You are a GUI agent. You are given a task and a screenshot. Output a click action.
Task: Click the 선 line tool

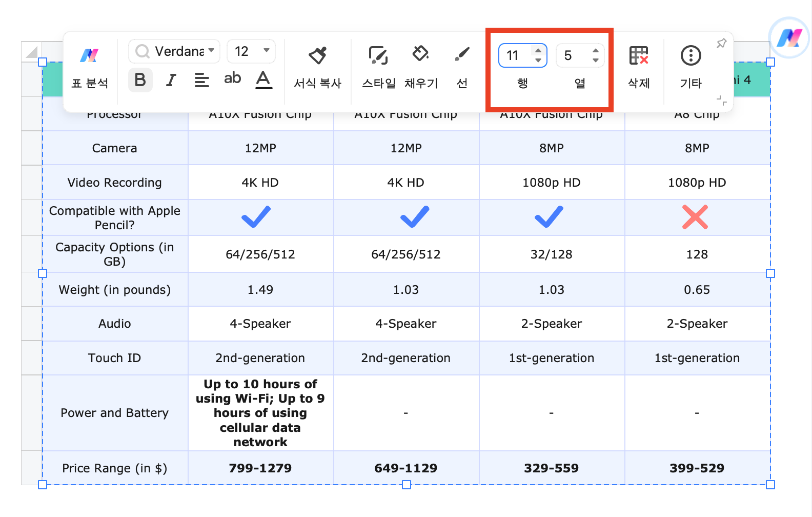click(462, 69)
